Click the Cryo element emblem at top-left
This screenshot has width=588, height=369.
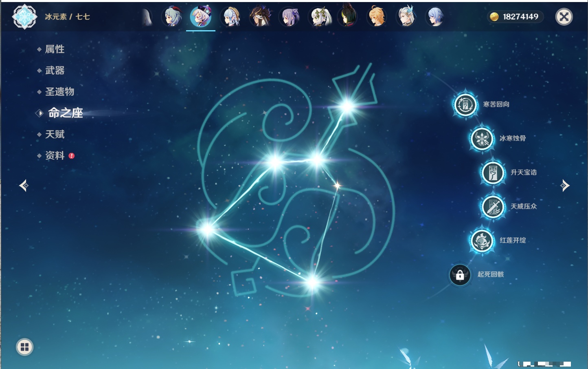pyautogui.click(x=24, y=17)
